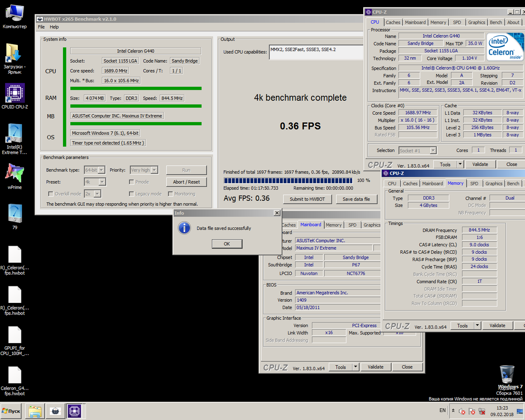This screenshot has height=420, width=525.
Task: Open the Help menu in HWBOT x265
Action: 54,27
